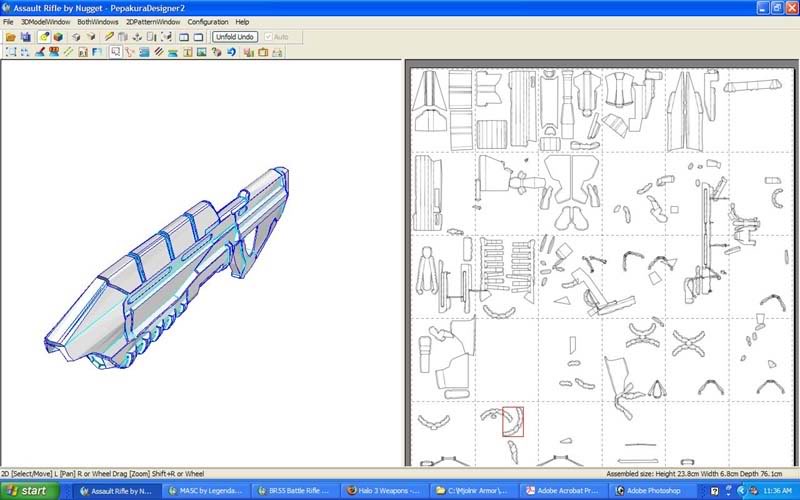The width and height of the screenshot is (800, 500).
Task: Select the yellow pencil edge tool
Action: tap(109, 37)
